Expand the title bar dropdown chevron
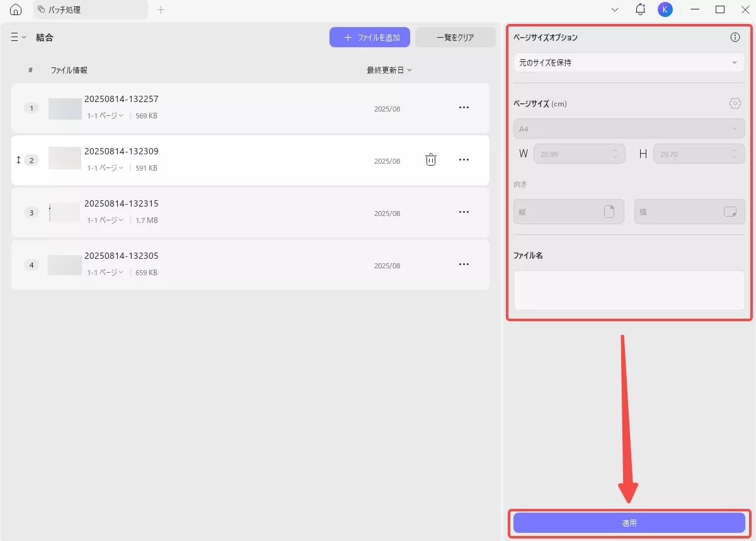The width and height of the screenshot is (756, 541). tap(615, 9)
